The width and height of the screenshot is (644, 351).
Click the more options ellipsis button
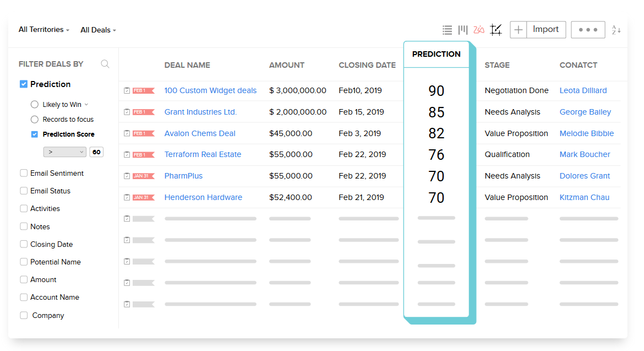pyautogui.click(x=588, y=29)
